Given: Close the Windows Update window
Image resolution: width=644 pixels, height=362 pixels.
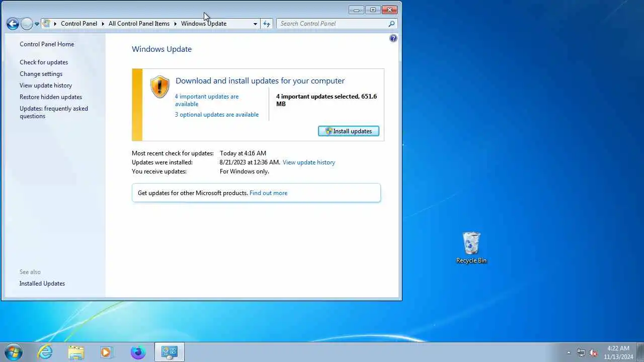Looking at the screenshot, I should [389, 10].
